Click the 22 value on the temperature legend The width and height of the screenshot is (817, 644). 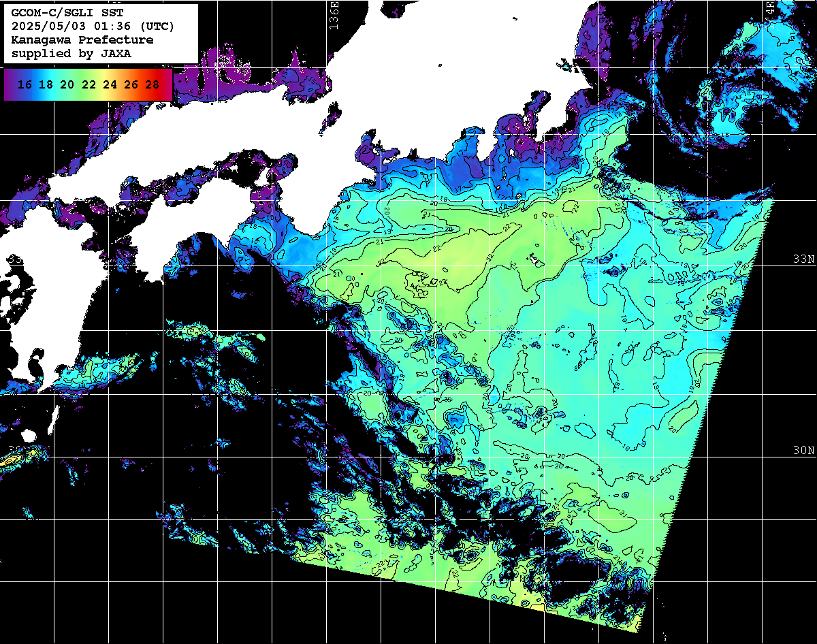point(89,85)
